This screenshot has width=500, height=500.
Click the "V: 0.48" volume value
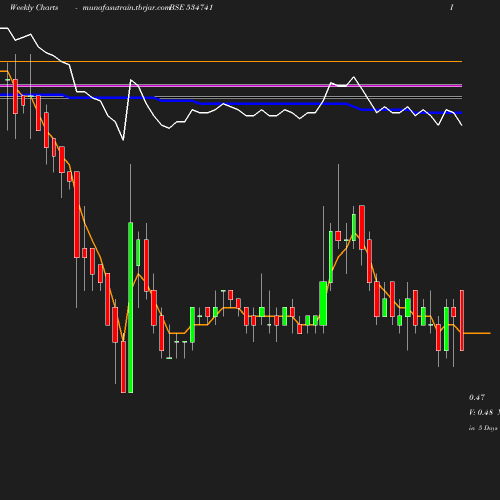[x=481, y=412]
